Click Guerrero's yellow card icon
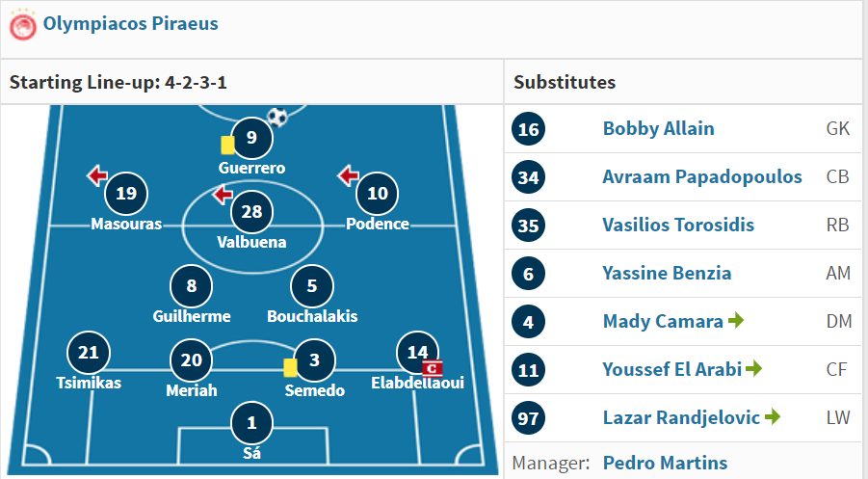The image size is (868, 479). 227,146
